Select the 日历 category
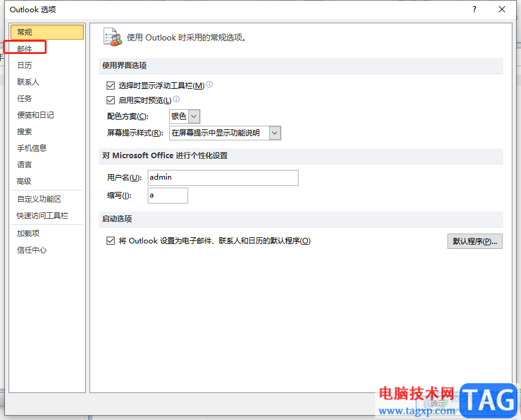521x420 pixels. click(x=47, y=66)
